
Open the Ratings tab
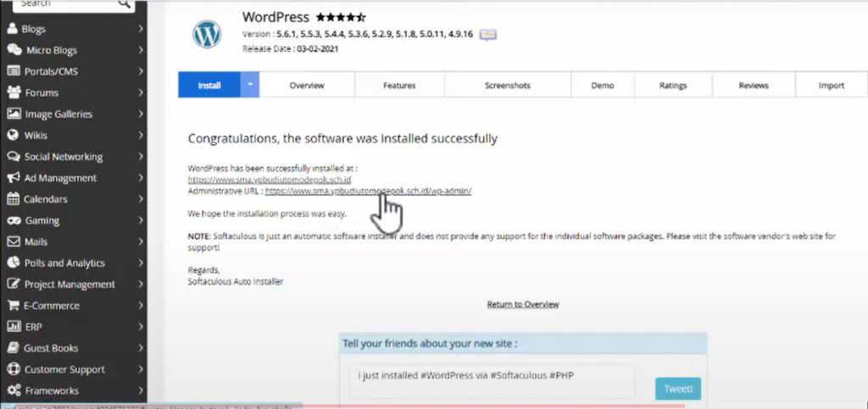(673, 86)
